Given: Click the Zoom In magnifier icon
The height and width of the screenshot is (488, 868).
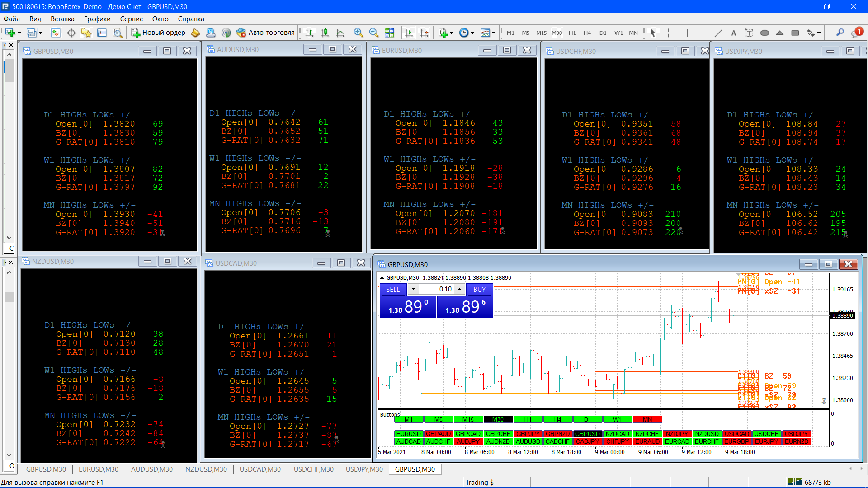Looking at the screenshot, I should click(359, 33).
